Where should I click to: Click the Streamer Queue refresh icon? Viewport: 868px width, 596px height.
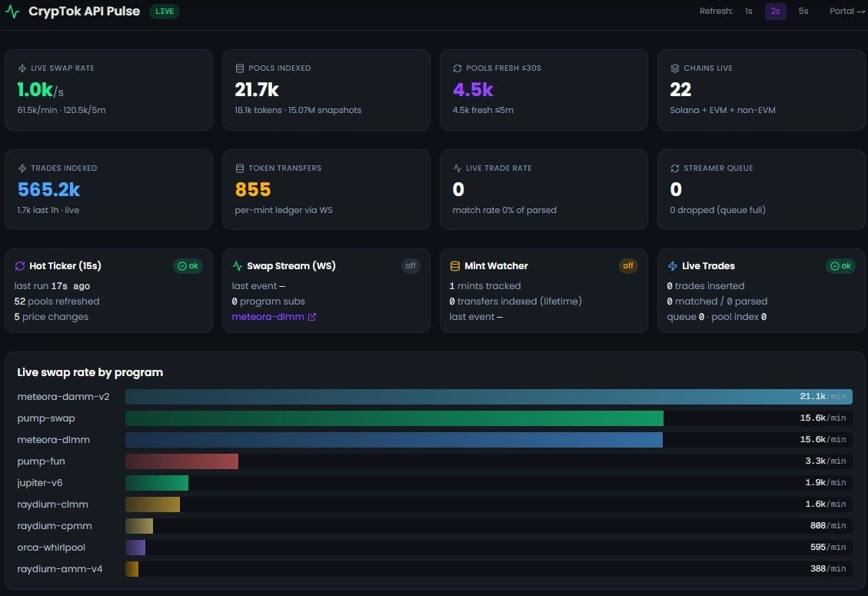coord(675,168)
